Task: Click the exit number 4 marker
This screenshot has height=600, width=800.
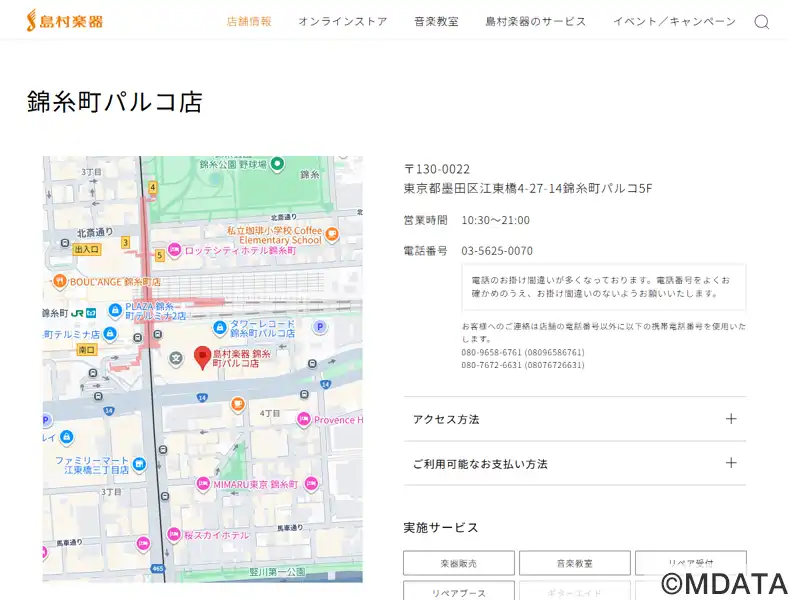Action: tap(152, 187)
